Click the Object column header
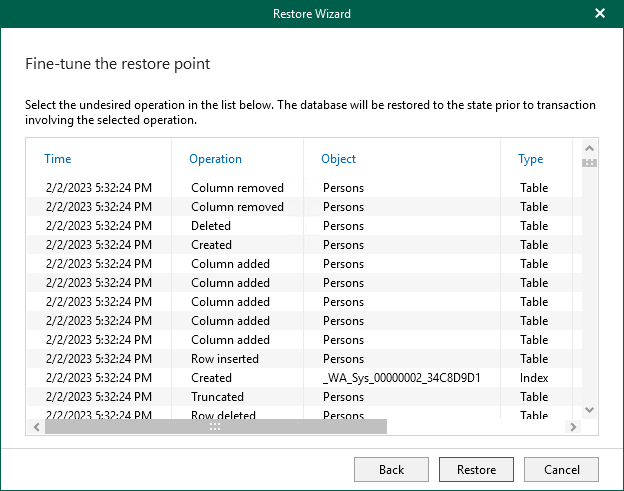 [338, 159]
